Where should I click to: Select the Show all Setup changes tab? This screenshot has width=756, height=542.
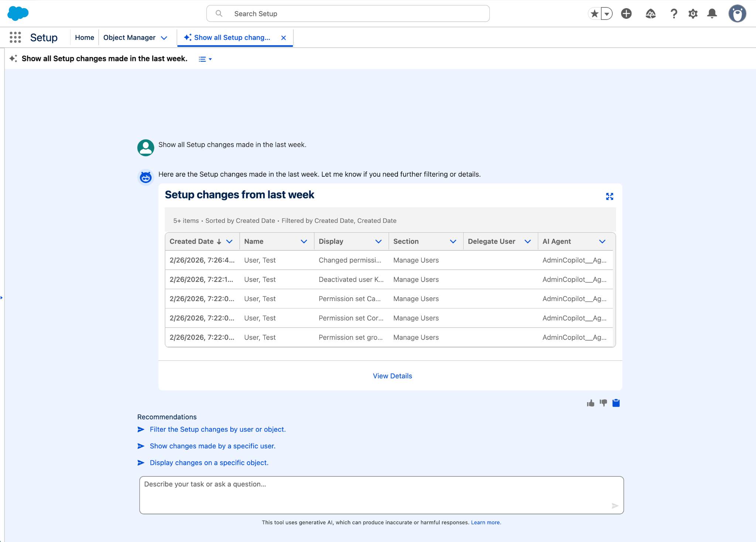(232, 37)
